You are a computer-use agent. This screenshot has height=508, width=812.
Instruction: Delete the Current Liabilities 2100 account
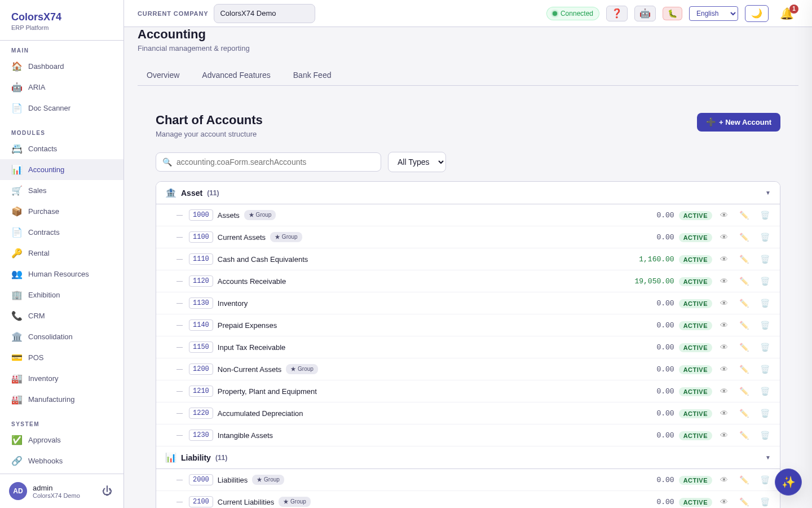click(765, 502)
